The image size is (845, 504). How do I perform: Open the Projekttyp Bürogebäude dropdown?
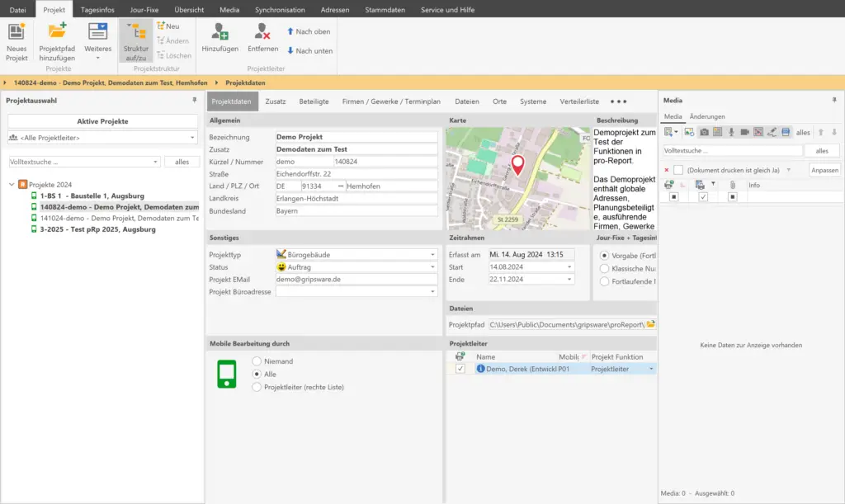point(432,255)
